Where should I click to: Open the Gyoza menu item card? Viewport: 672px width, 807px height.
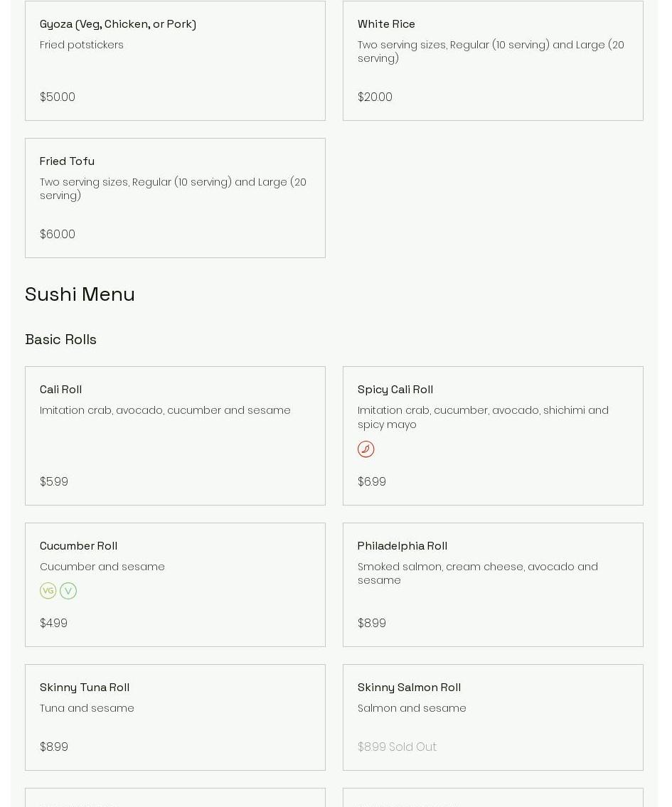(175, 60)
